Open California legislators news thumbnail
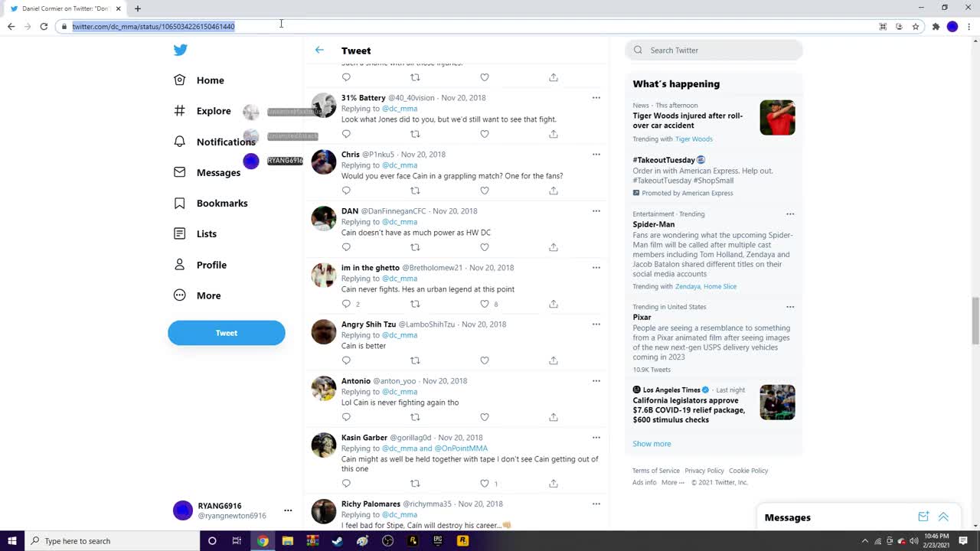 777,403
